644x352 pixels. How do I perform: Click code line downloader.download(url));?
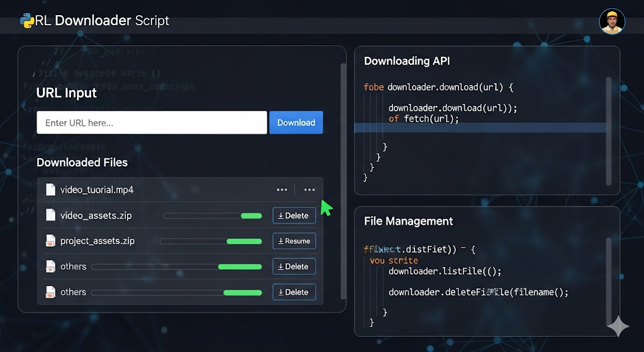[x=453, y=108]
